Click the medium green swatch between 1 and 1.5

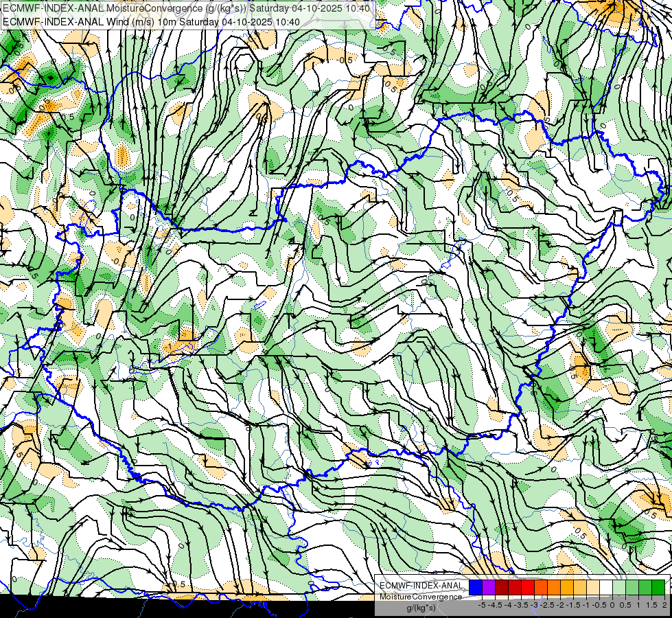[x=645, y=588]
